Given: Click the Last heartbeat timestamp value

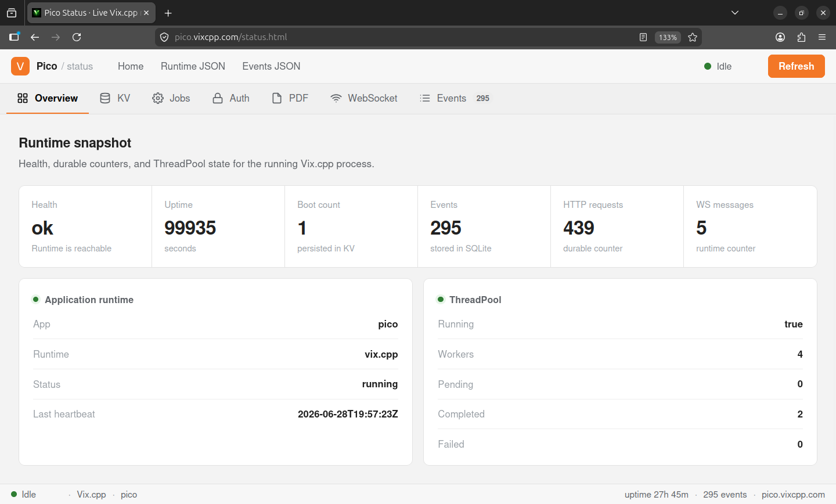Looking at the screenshot, I should coord(348,414).
